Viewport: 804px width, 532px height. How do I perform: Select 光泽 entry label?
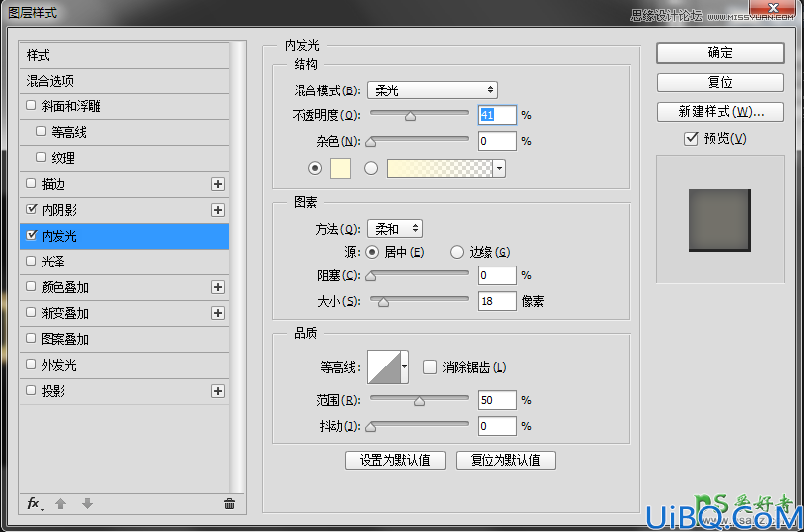[x=53, y=262]
